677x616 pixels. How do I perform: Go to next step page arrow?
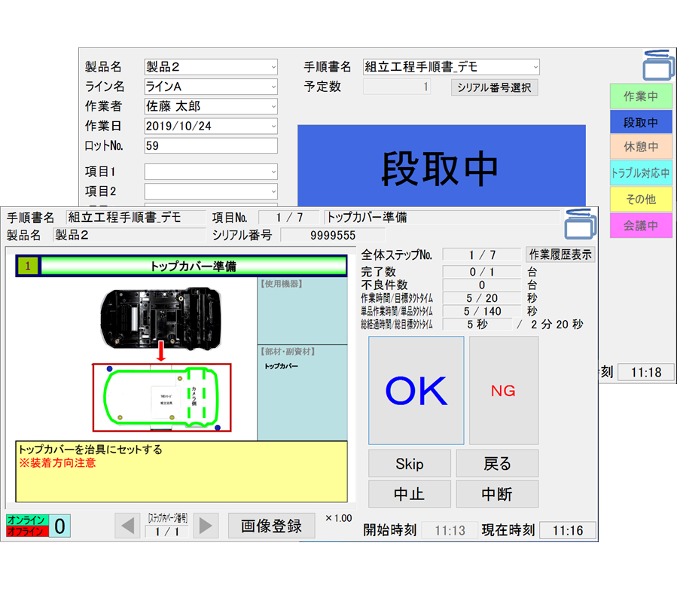coord(206,525)
